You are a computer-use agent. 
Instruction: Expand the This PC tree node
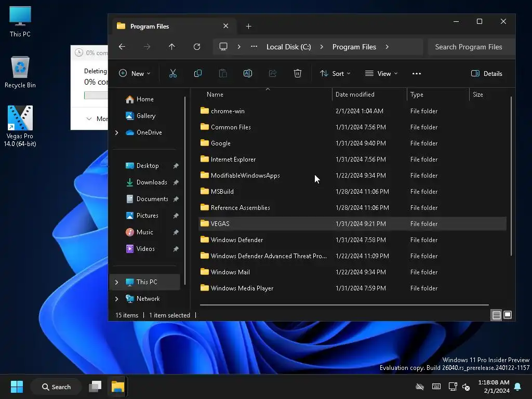pos(117,282)
